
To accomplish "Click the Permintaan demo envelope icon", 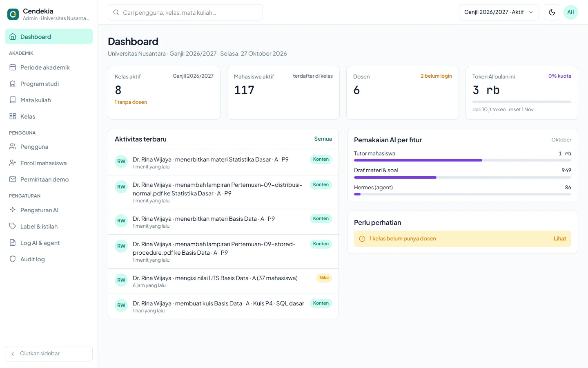I will [13, 179].
